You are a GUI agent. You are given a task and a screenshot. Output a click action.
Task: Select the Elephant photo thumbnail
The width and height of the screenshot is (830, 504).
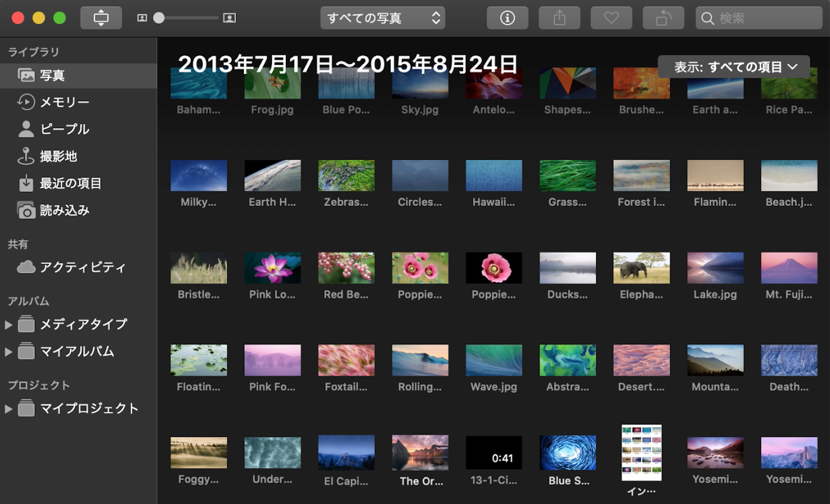(x=641, y=268)
